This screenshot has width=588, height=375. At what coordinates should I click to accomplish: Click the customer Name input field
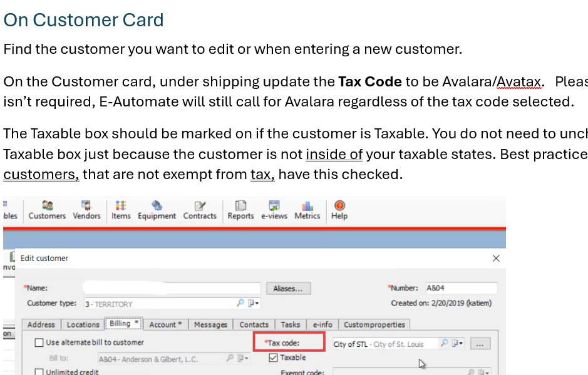tap(172, 287)
